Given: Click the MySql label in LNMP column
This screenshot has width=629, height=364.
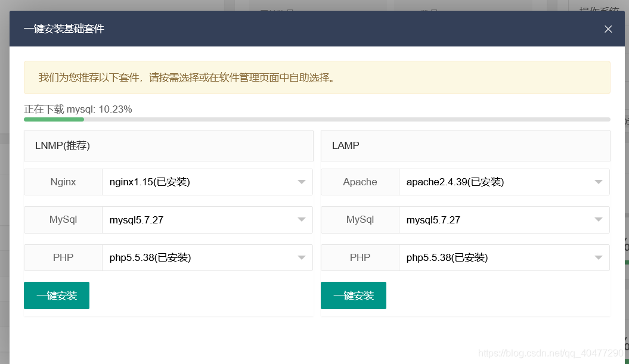Looking at the screenshot, I should click(x=63, y=220).
